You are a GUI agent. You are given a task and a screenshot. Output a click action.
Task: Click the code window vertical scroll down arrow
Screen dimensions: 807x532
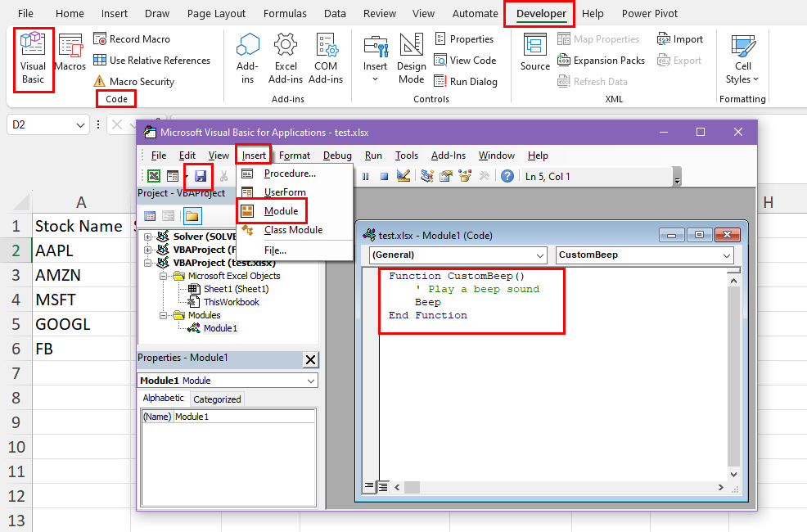[x=733, y=475]
